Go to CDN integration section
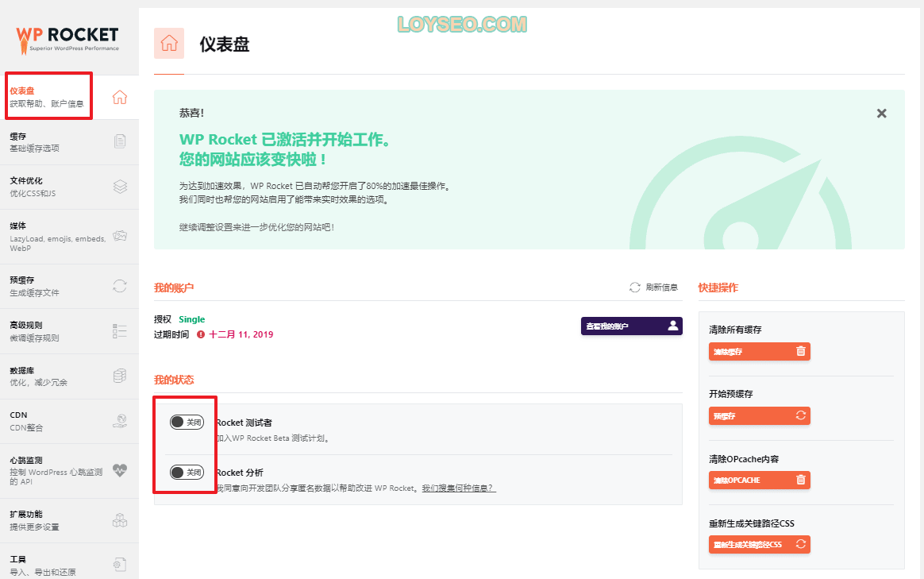 (x=69, y=421)
